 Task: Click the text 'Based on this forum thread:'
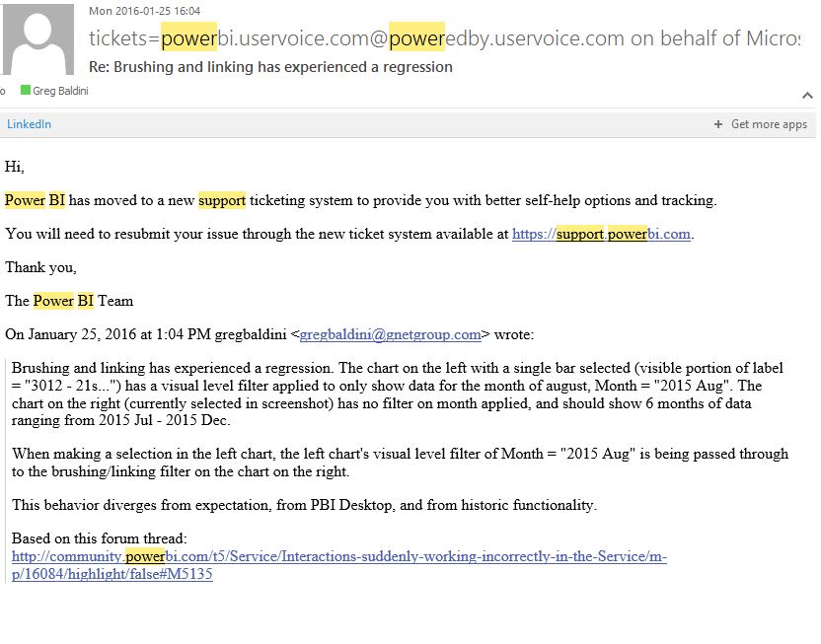click(100, 538)
